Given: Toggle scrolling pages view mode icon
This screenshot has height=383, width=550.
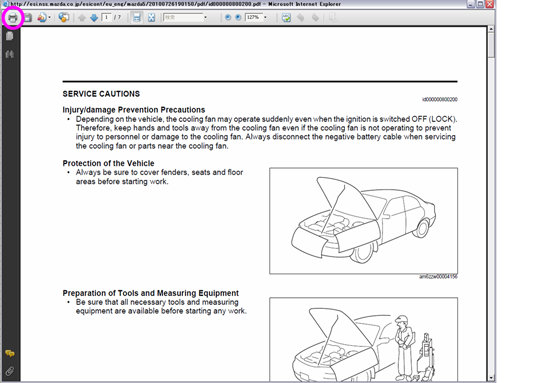Looking at the screenshot, I should pyautogui.click(x=137, y=17).
